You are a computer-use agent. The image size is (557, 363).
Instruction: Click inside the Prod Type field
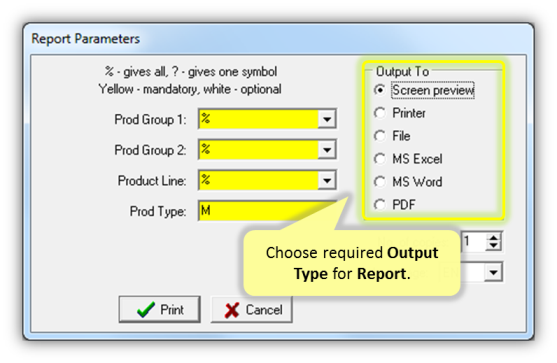(267, 211)
